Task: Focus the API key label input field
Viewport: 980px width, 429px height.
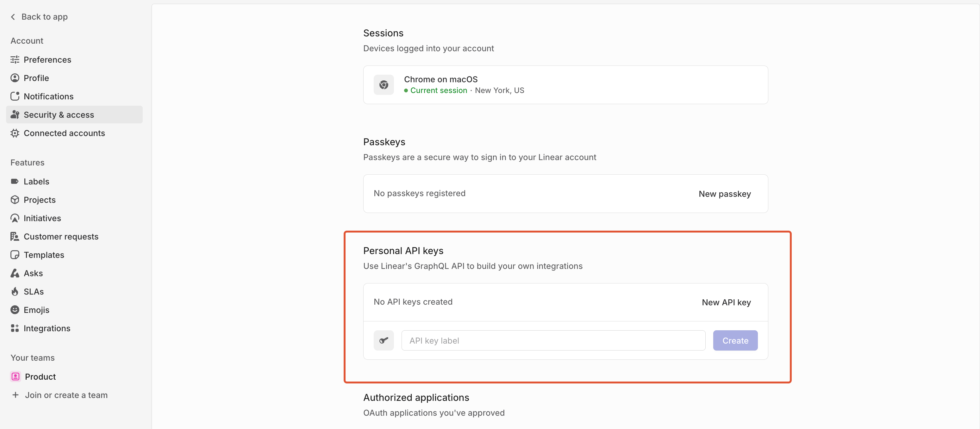Action: (x=553, y=340)
